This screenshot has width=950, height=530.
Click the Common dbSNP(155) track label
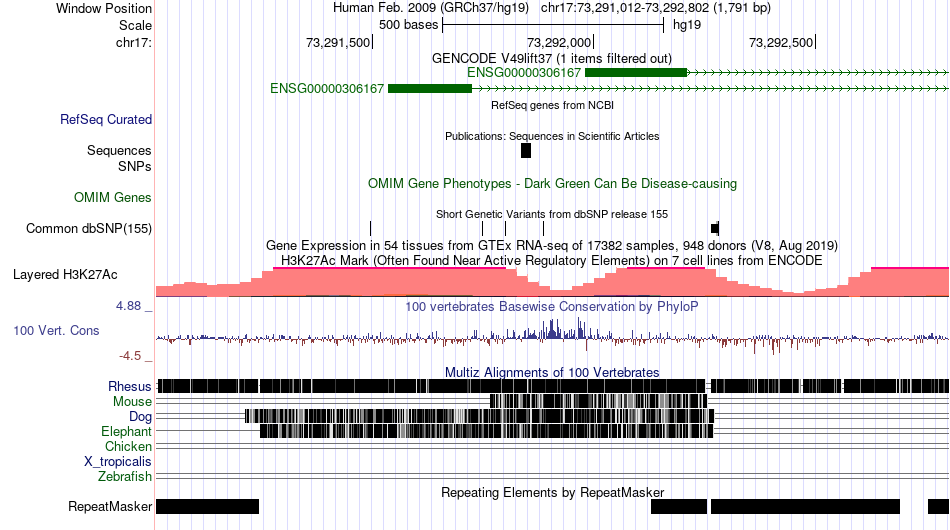coord(88,228)
